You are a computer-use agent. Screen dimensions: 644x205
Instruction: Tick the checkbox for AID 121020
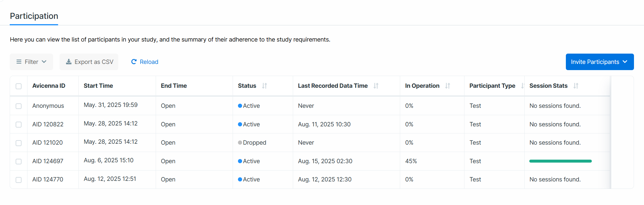click(19, 143)
